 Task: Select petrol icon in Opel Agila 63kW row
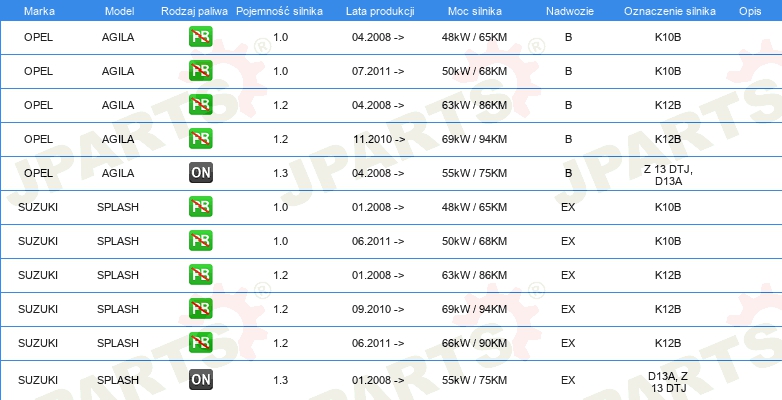coord(200,105)
